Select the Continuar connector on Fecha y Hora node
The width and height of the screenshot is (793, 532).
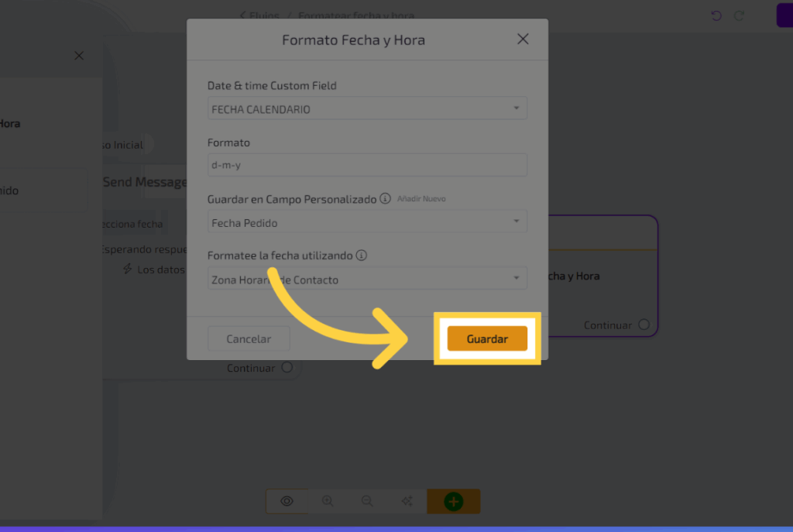[x=644, y=325]
